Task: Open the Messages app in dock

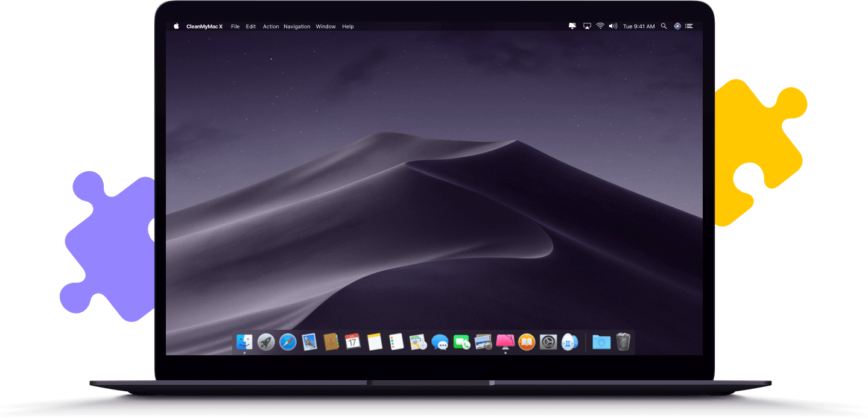Action: point(440,342)
